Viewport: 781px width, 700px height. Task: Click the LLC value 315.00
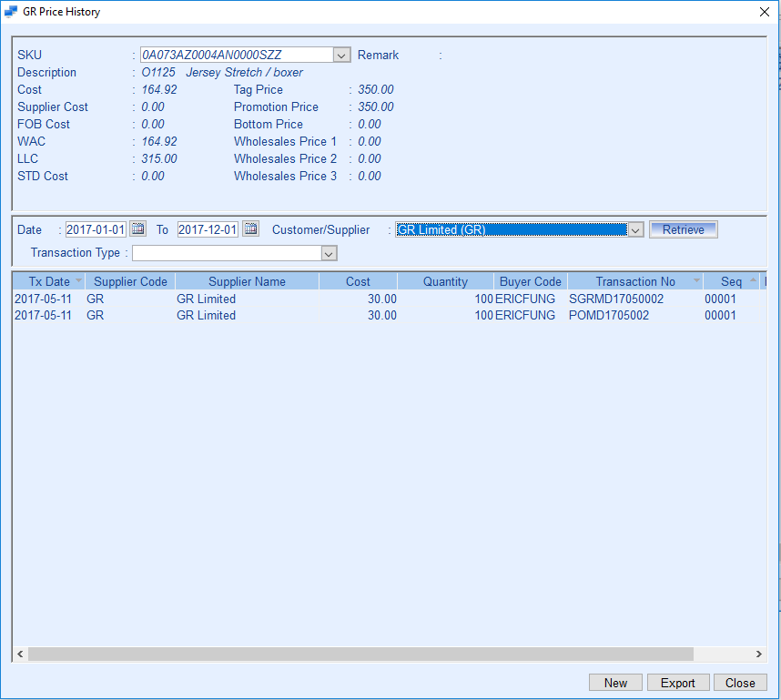(x=159, y=159)
